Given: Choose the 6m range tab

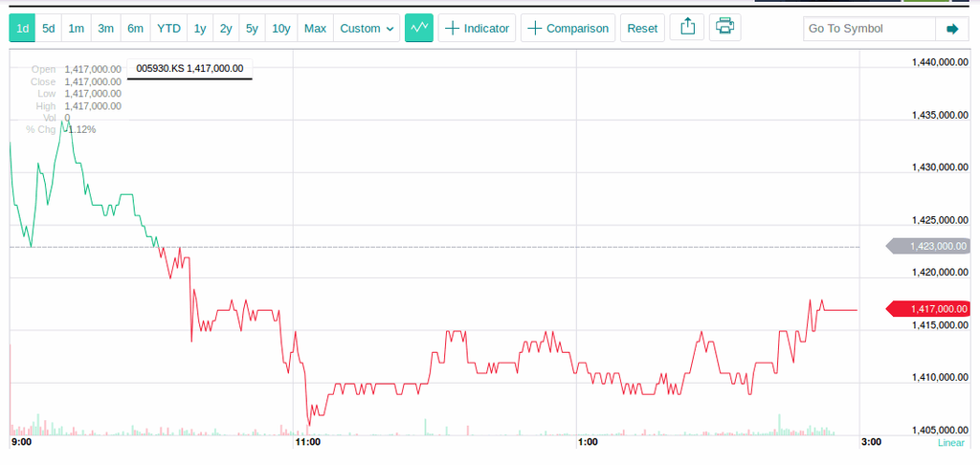Looking at the screenshot, I should tap(136, 28).
